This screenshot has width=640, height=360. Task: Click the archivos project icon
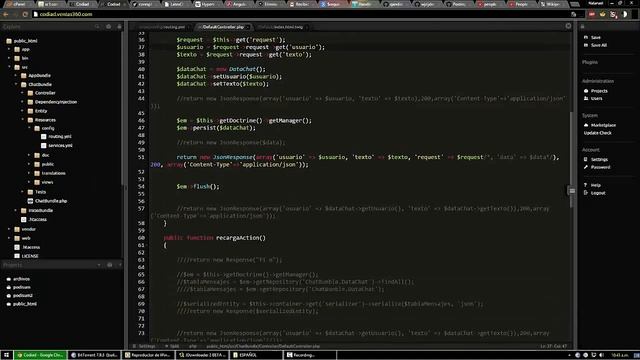pos(9,279)
